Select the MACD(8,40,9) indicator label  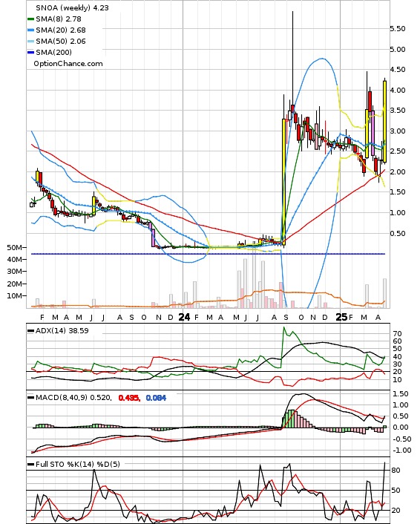pyautogui.click(x=73, y=398)
